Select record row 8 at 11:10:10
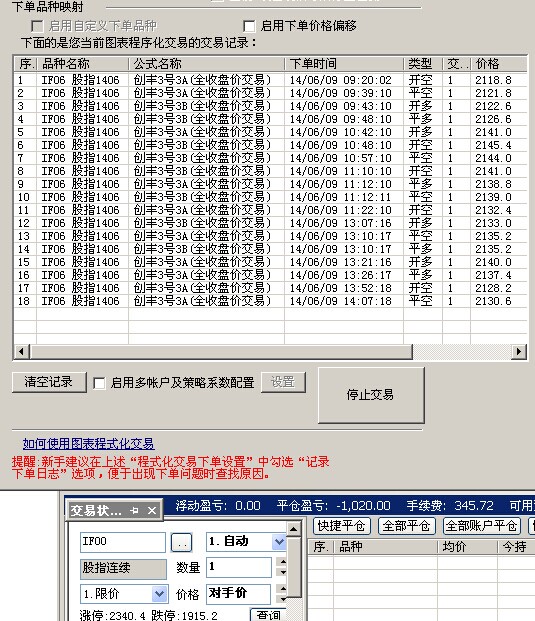This screenshot has height=621, width=535. [270, 171]
